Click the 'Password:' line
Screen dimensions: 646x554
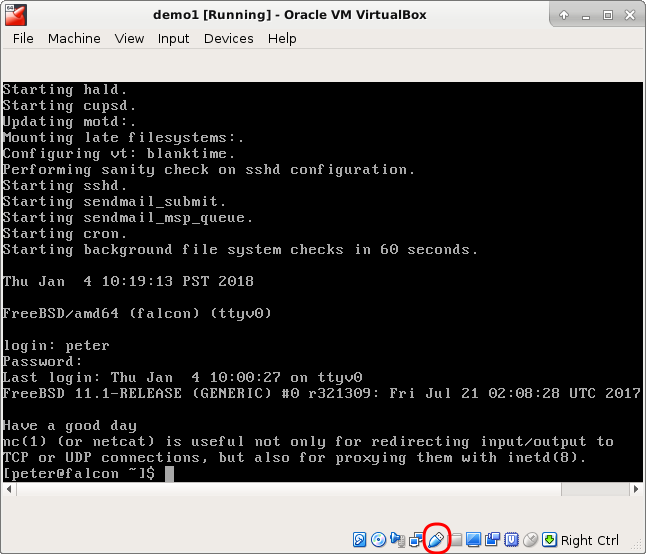click(x=42, y=362)
